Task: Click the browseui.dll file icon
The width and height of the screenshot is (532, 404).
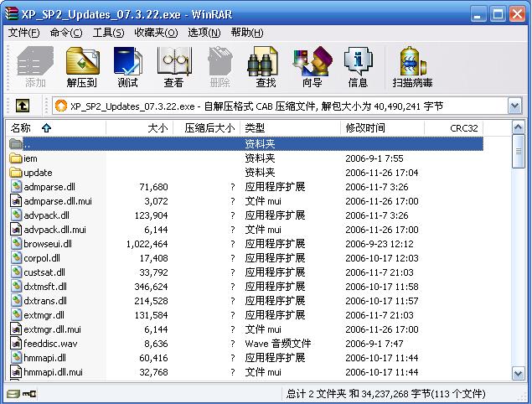Action: pyautogui.click(x=16, y=244)
